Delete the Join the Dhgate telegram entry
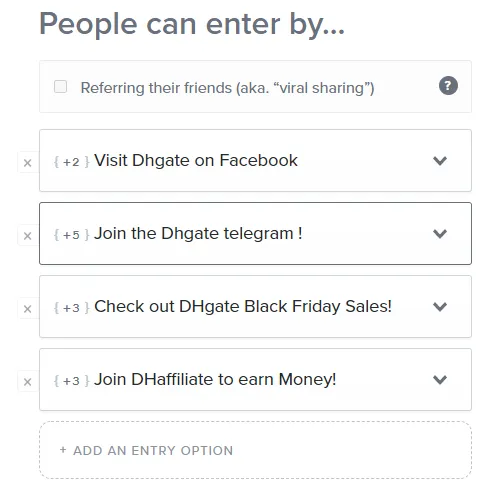Screen dimensions: 493x489 tap(28, 236)
